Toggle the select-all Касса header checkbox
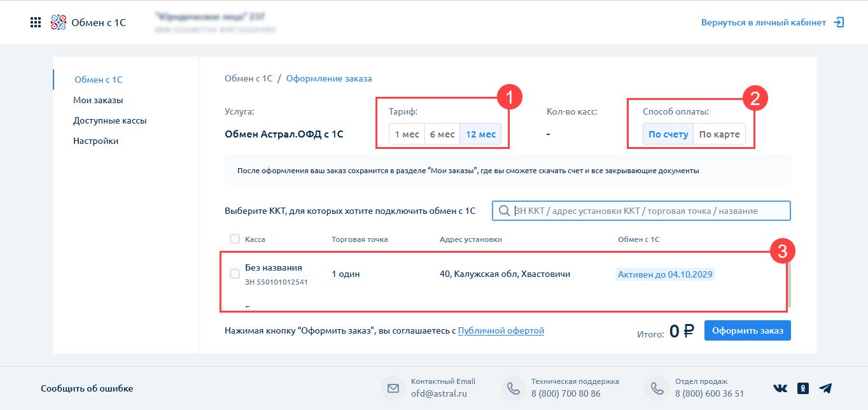This screenshot has height=410, width=868. point(235,239)
